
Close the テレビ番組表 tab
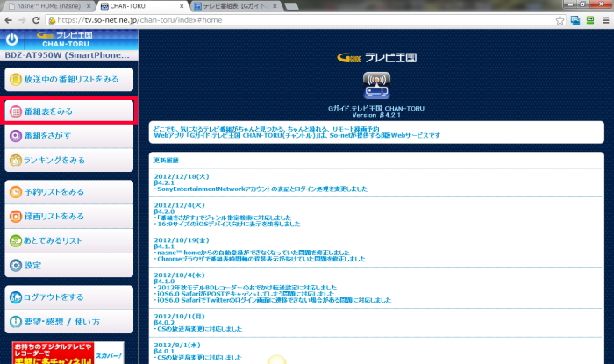click(275, 6)
